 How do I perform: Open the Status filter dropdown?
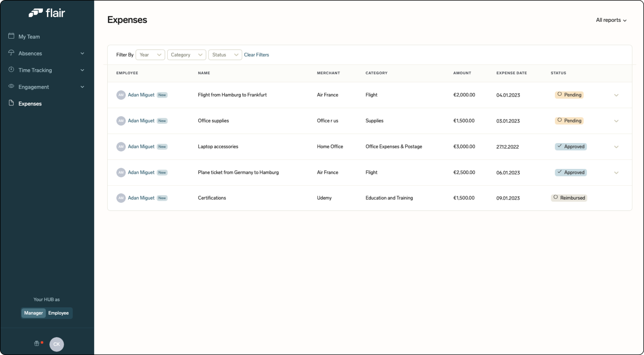(x=225, y=55)
